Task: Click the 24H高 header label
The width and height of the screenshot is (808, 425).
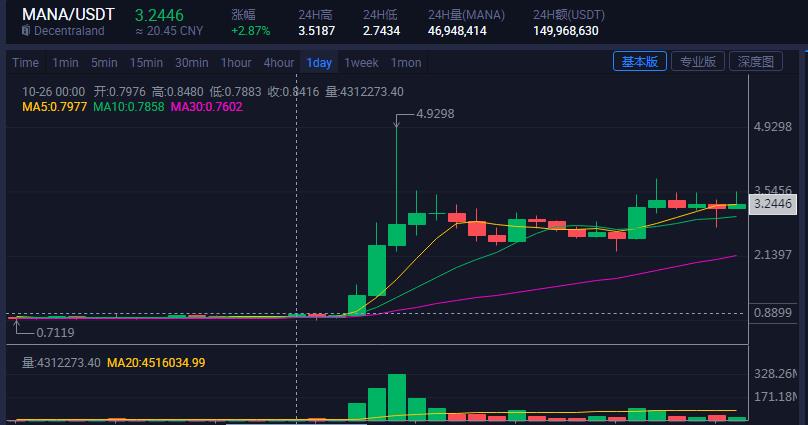Action: [315, 15]
